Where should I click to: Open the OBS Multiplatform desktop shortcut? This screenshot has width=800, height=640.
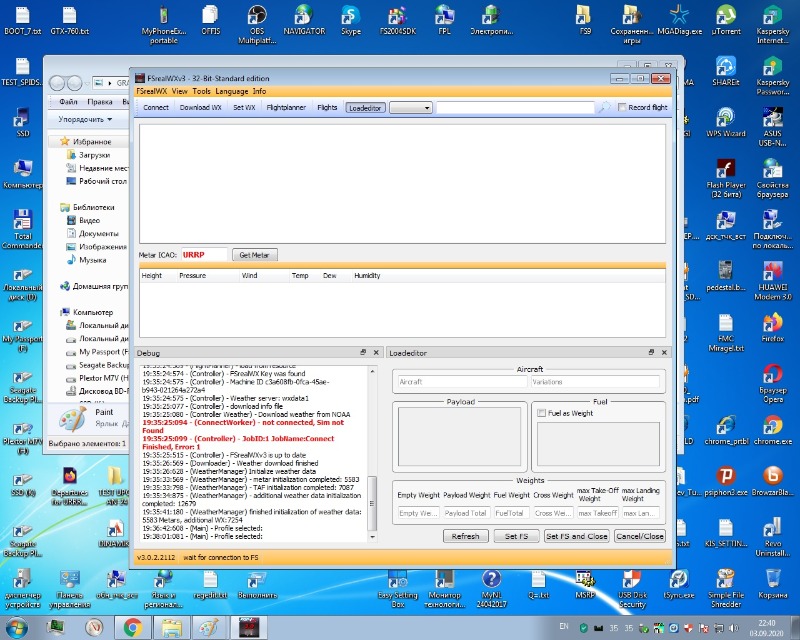[257, 24]
